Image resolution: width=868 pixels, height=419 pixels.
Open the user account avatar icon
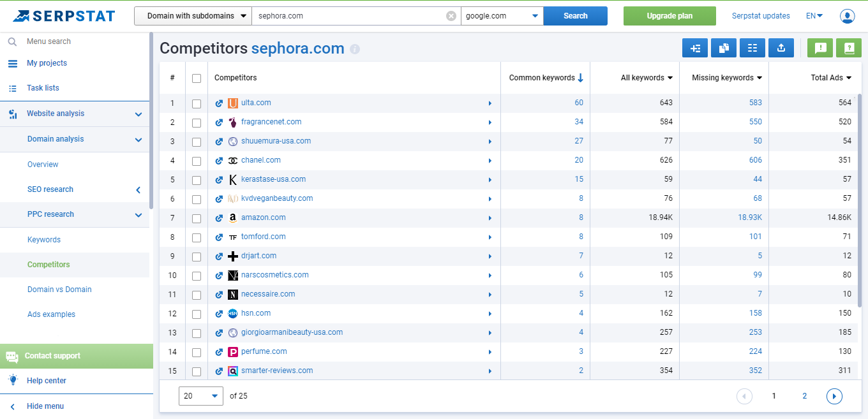pos(847,16)
